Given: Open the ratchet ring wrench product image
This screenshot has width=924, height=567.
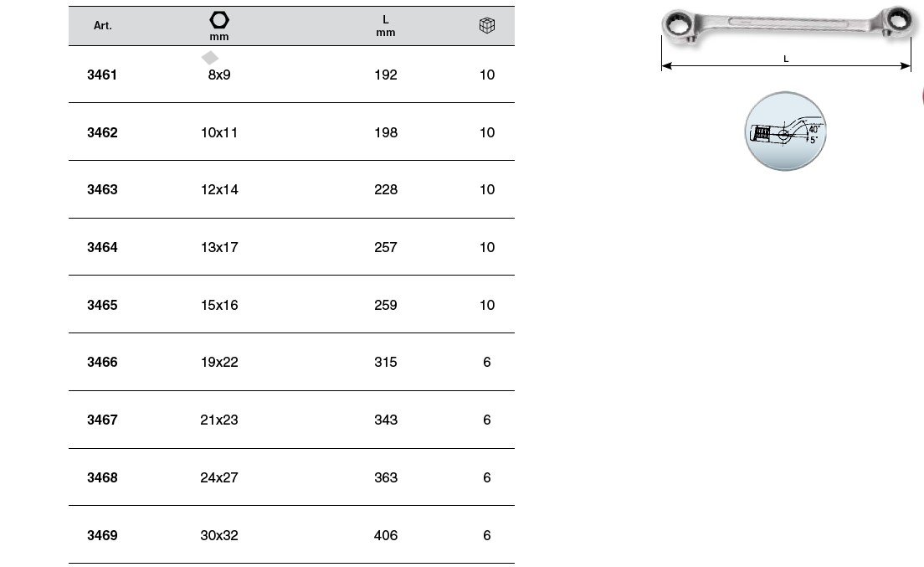Looking at the screenshot, I should click(786, 25).
